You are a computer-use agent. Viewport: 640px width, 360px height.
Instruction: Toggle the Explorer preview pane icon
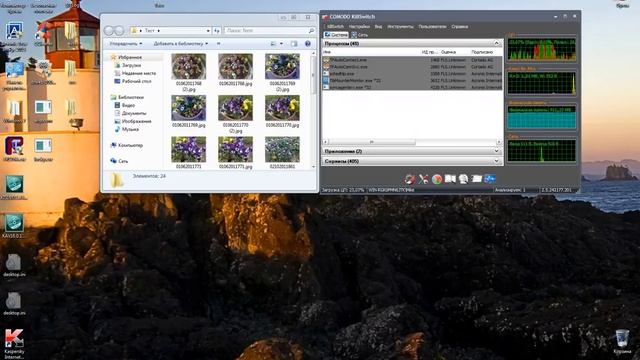click(294, 44)
